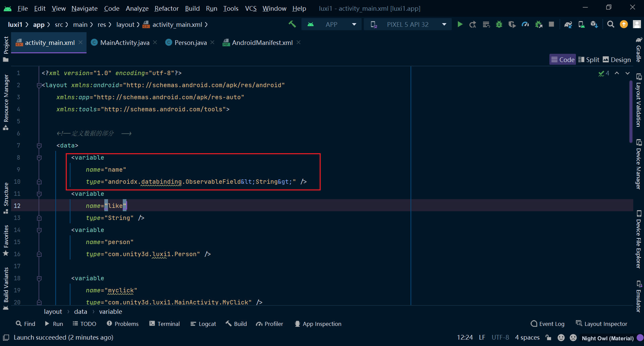Close the activity_main.xml tab

click(80, 42)
